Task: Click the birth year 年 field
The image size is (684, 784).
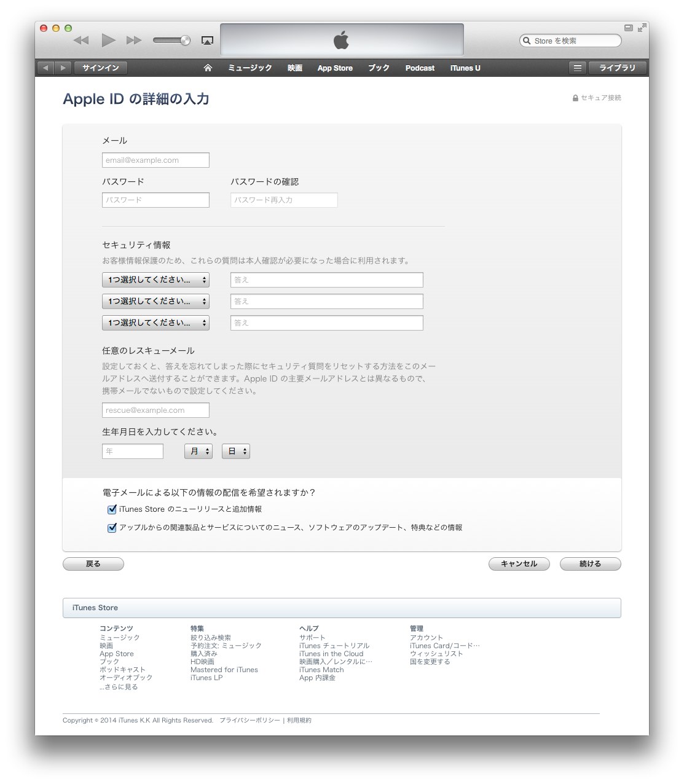Action: [133, 451]
